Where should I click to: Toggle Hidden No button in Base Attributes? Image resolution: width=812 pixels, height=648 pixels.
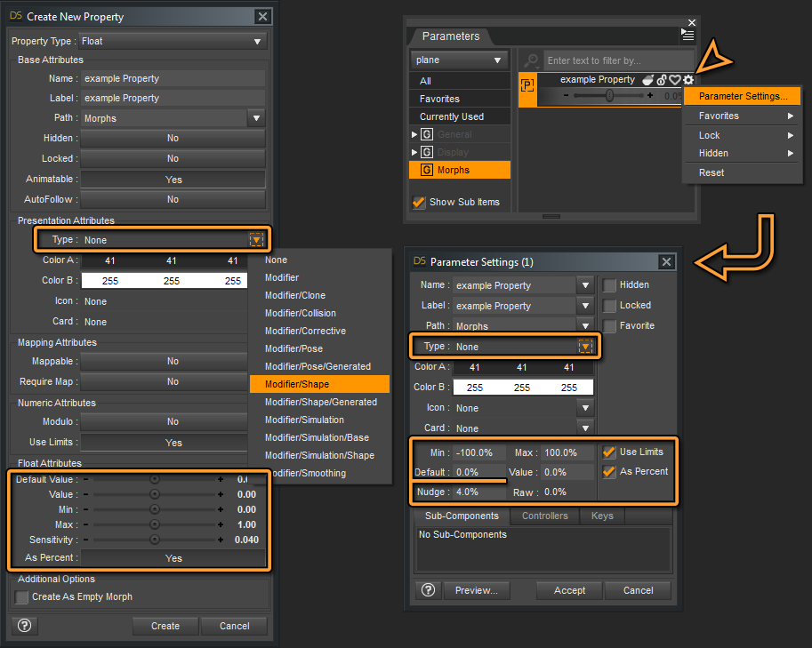click(173, 138)
